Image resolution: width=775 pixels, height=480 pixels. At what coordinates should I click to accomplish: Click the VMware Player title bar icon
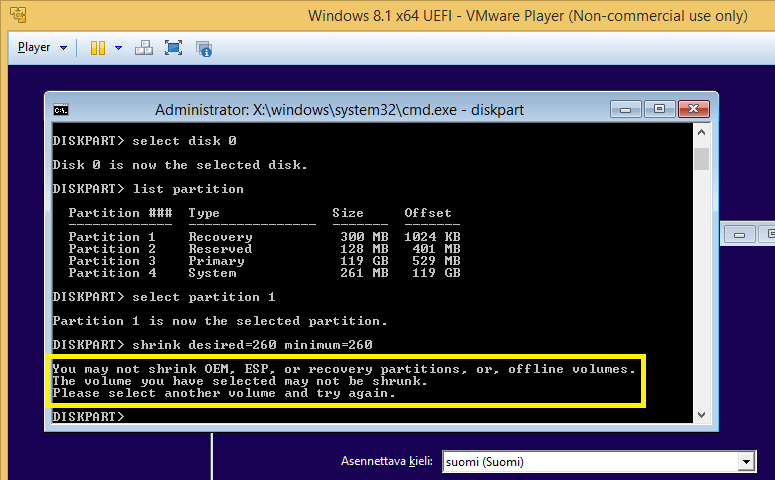point(13,15)
